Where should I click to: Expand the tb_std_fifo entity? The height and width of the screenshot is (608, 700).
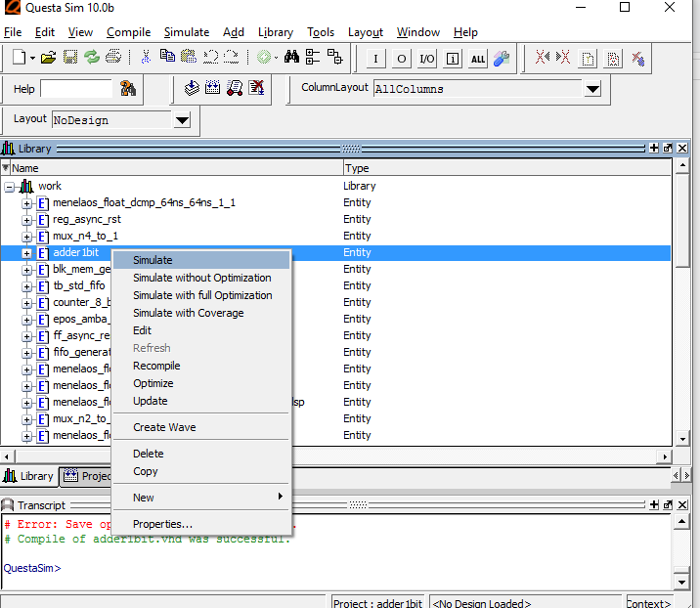26,286
